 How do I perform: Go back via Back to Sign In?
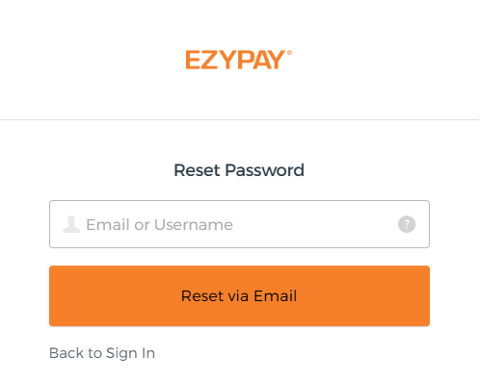pyautogui.click(x=102, y=353)
